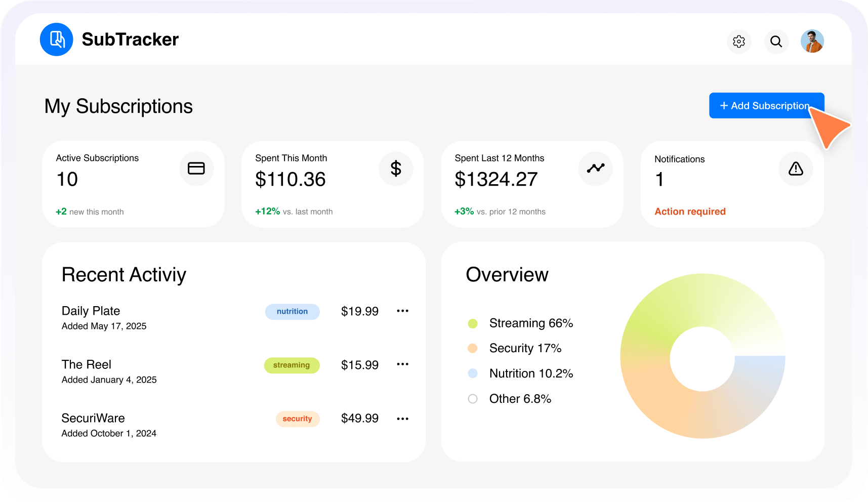Click the trend line chart icon
Viewport: 868px width, 502px height.
595,169
